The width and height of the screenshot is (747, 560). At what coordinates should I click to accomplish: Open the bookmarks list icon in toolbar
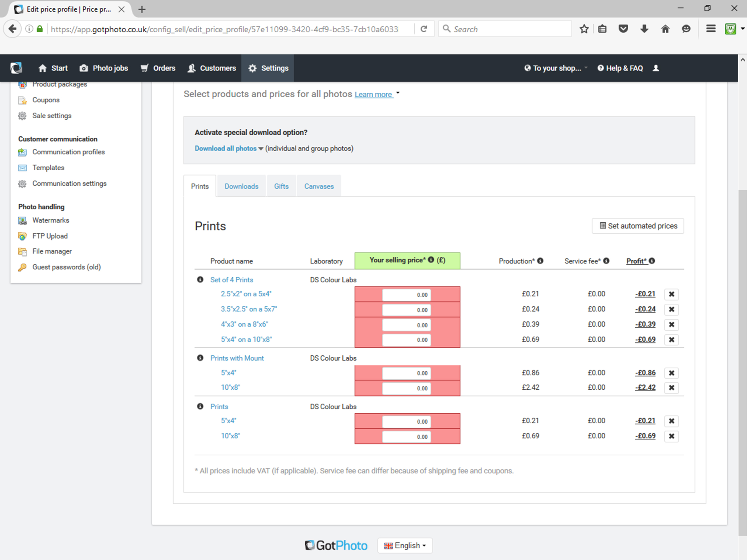pos(602,29)
